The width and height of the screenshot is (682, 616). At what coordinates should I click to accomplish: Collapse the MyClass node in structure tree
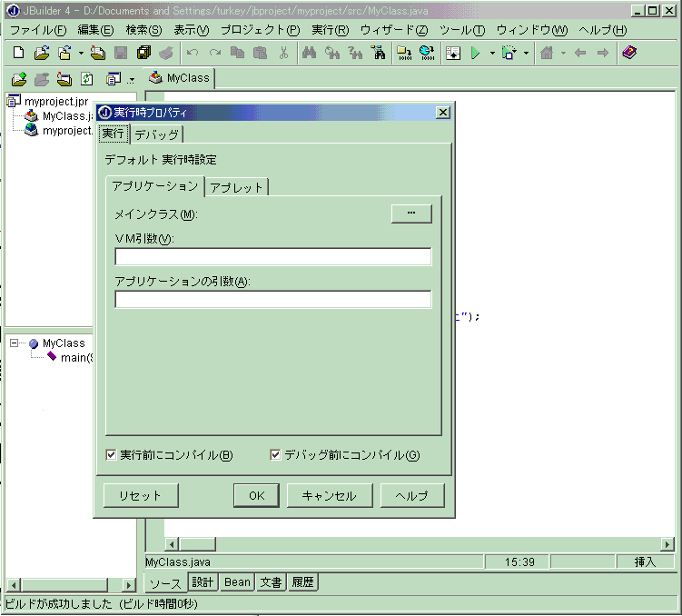[x=15, y=343]
